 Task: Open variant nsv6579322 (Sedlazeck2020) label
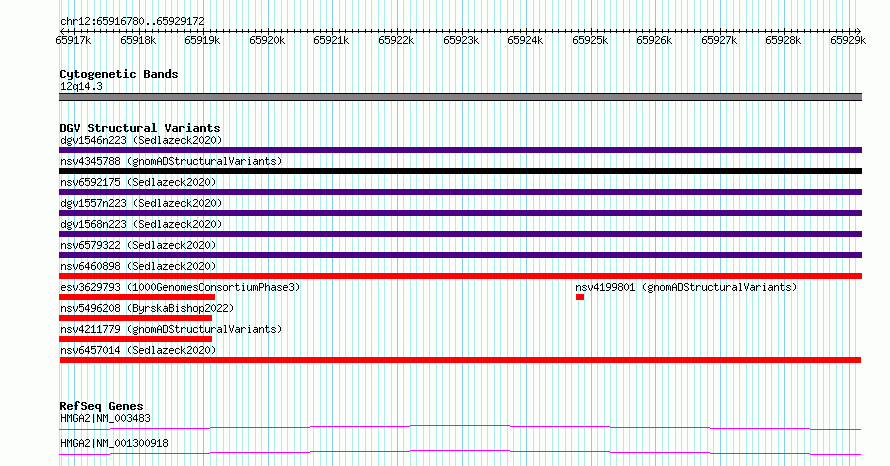138,245
